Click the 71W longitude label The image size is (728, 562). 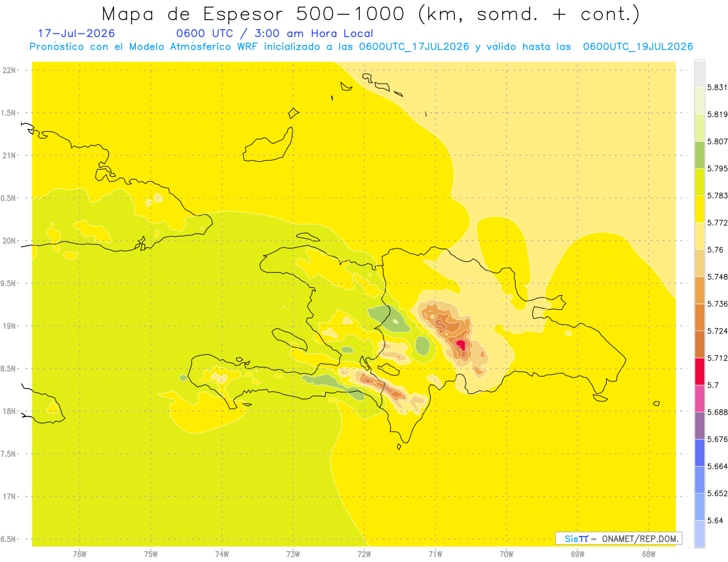(435, 554)
